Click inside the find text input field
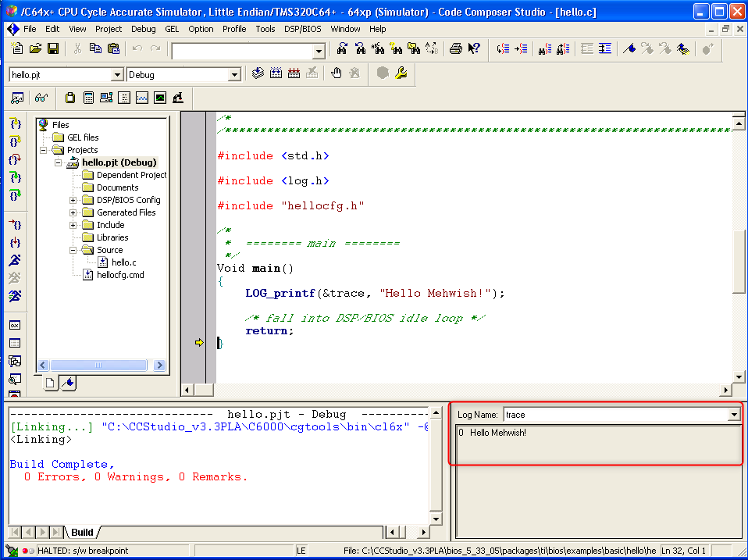Screen dimensions: 748x560 tap(242, 51)
